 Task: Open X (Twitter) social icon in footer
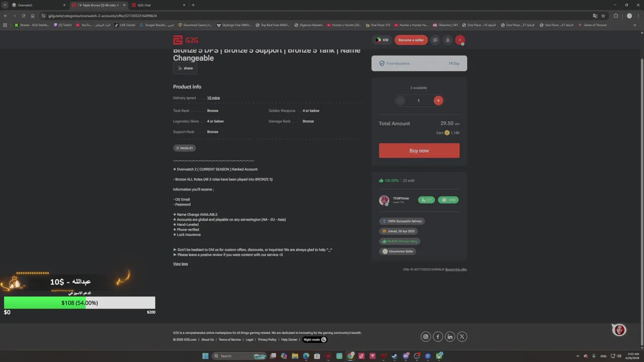(462, 337)
